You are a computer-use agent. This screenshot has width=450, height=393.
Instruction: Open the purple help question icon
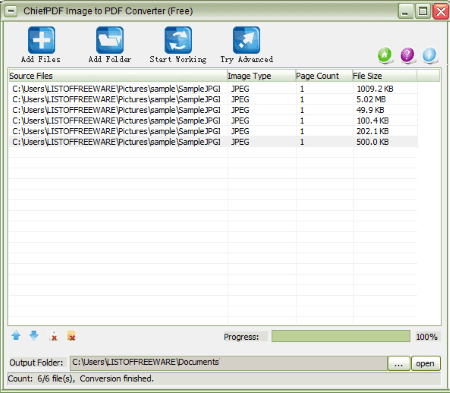pos(407,55)
